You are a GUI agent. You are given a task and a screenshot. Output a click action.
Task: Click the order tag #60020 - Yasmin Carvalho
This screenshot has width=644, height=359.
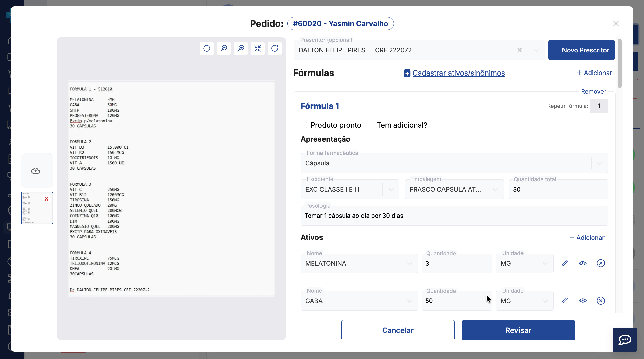[340, 23]
